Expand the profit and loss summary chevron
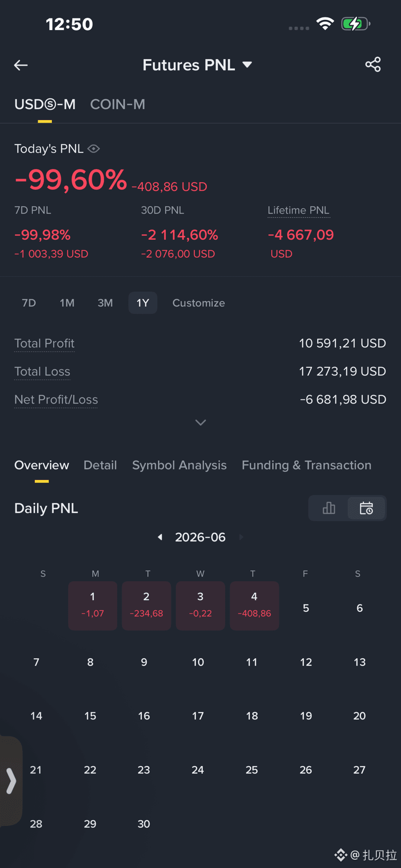This screenshot has width=401, height=868. click(x=200, y=422)
